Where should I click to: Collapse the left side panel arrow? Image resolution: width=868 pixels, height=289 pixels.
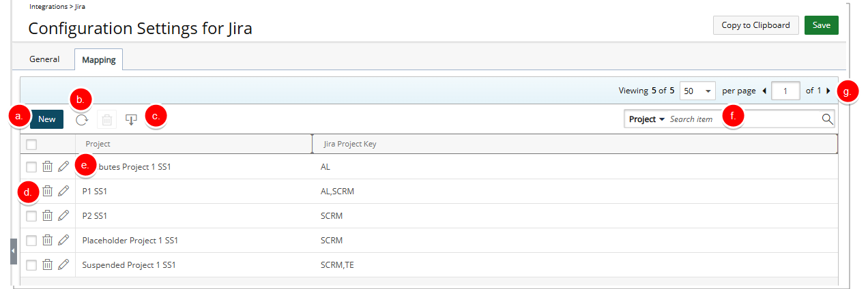point(13,251)
